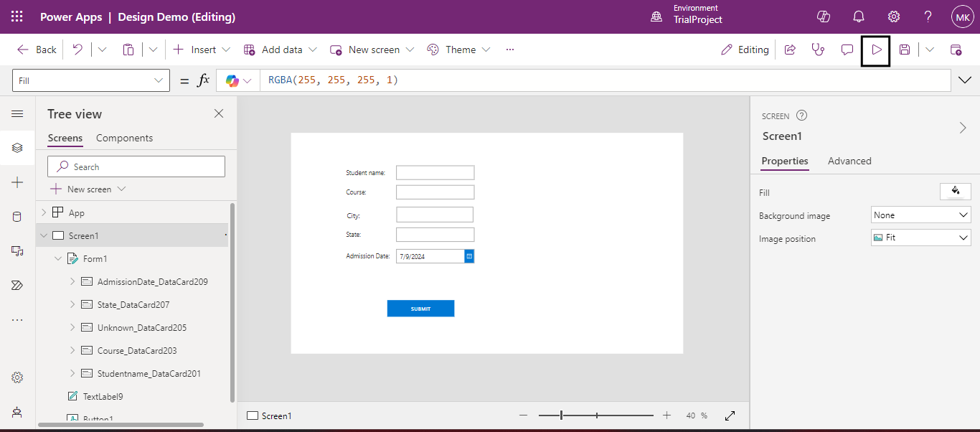Click the Preview app play icon

pyautogui.click(x=876, y=50)
